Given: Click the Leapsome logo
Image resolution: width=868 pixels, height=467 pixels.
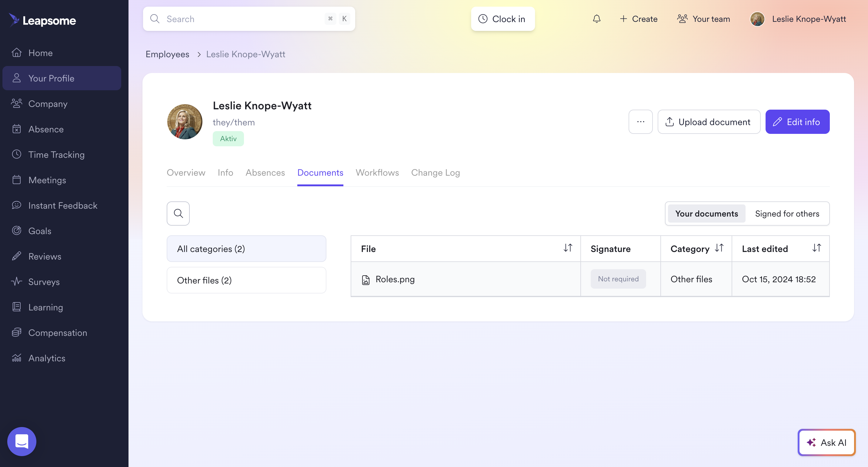Looking at the screenshot, I should 42,20.
